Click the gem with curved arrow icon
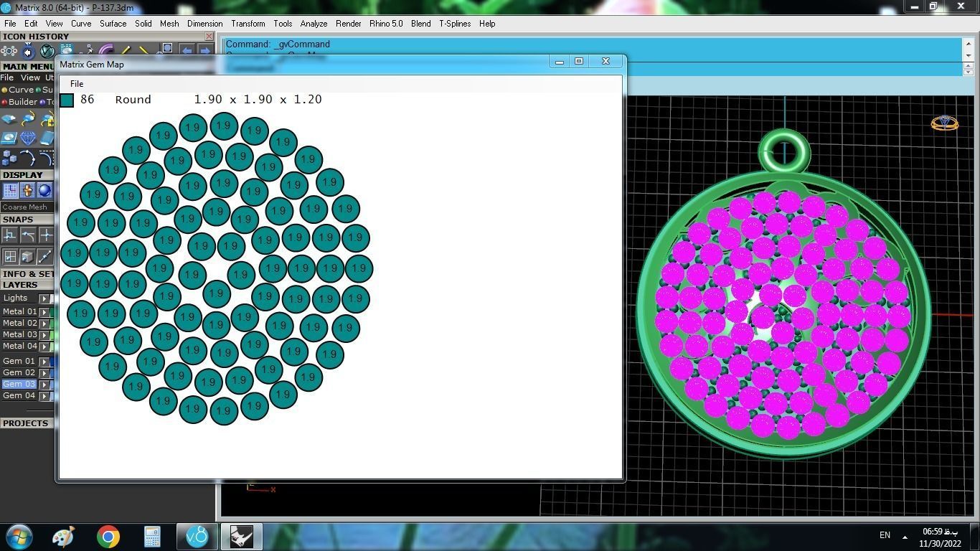The width and height of the screenshot is (980, 551). 28,119
